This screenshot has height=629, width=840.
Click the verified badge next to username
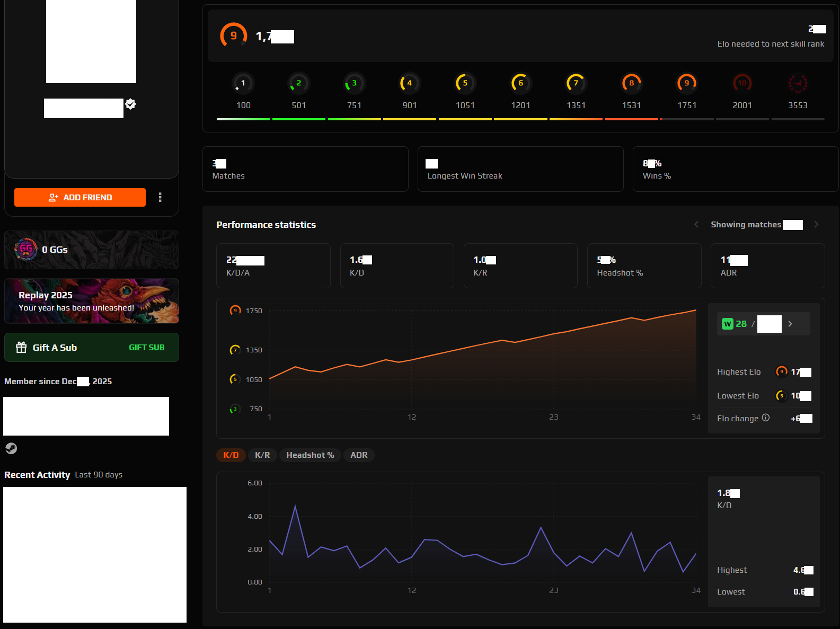coord(131,104)
